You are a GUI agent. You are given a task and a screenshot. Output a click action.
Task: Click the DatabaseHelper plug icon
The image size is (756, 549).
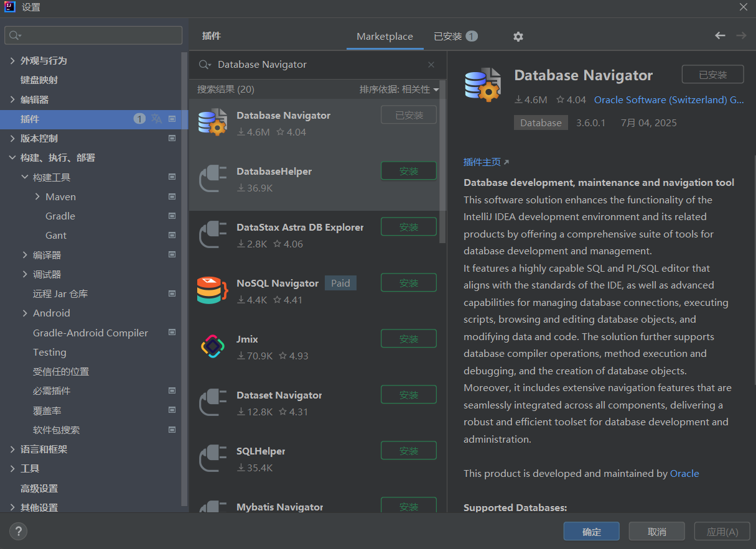[x=212, y=178]
